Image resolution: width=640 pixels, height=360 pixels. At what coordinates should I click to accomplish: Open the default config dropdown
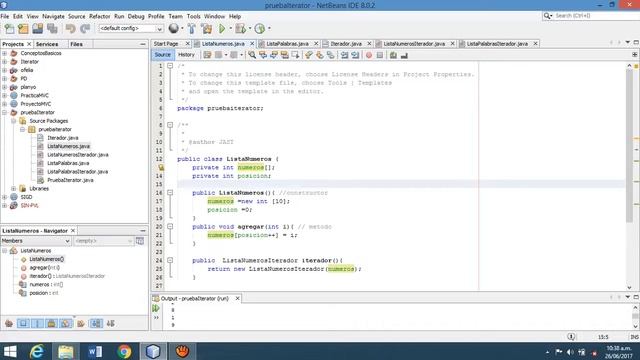(131, 29)
